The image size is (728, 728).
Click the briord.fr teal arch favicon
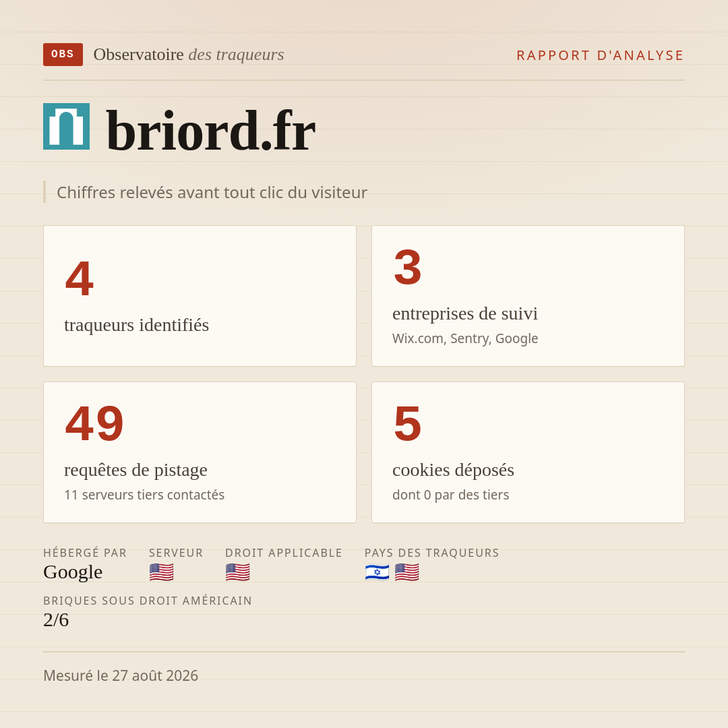pyautogui.click(x=66, y=126)
